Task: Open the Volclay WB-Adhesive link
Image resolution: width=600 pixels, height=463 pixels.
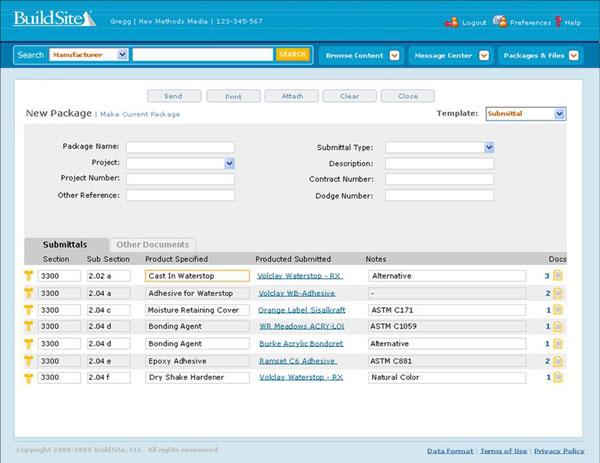Action: (297, 293)
